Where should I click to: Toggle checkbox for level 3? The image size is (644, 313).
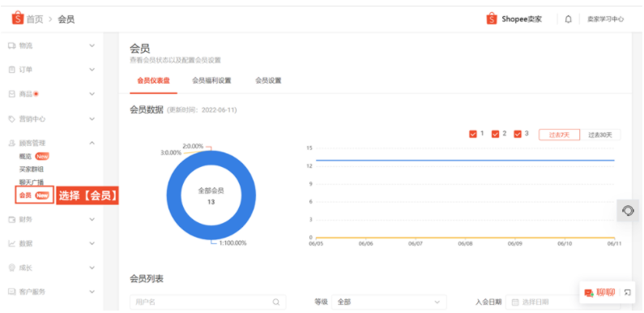[518, 134]
